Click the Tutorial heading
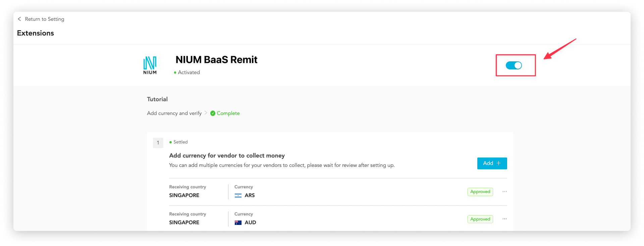 coord(157,99)
